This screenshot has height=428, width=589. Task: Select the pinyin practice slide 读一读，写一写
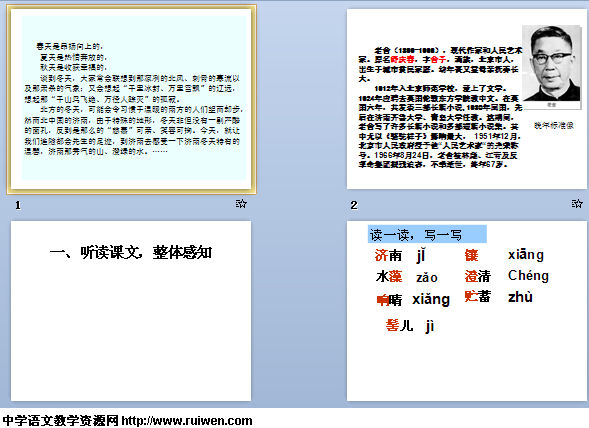(468, 311)
